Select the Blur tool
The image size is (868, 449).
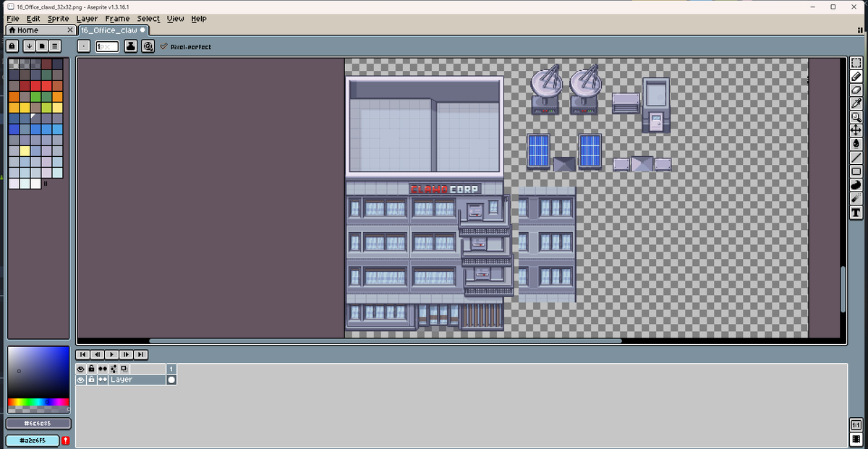point(856,199)
